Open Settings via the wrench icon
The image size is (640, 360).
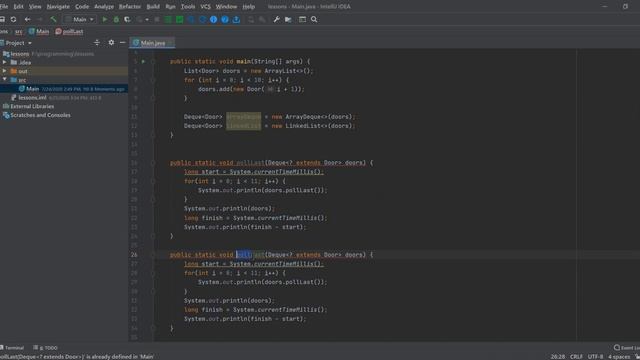tap(276, 19)
